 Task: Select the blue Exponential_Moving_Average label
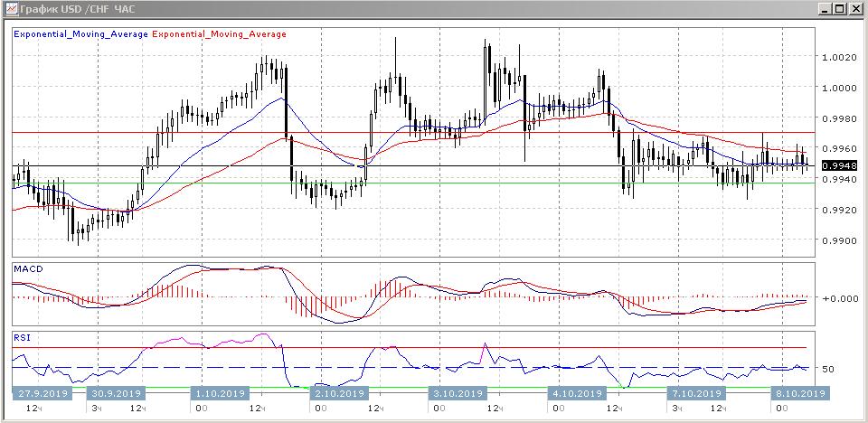coord(80,34)
